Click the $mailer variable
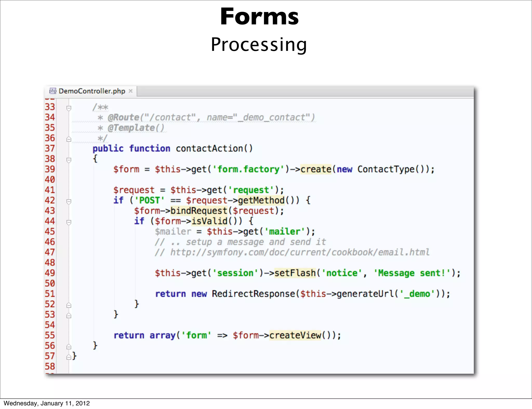Viewport: 532px width, 409px height. coord(173,231)
